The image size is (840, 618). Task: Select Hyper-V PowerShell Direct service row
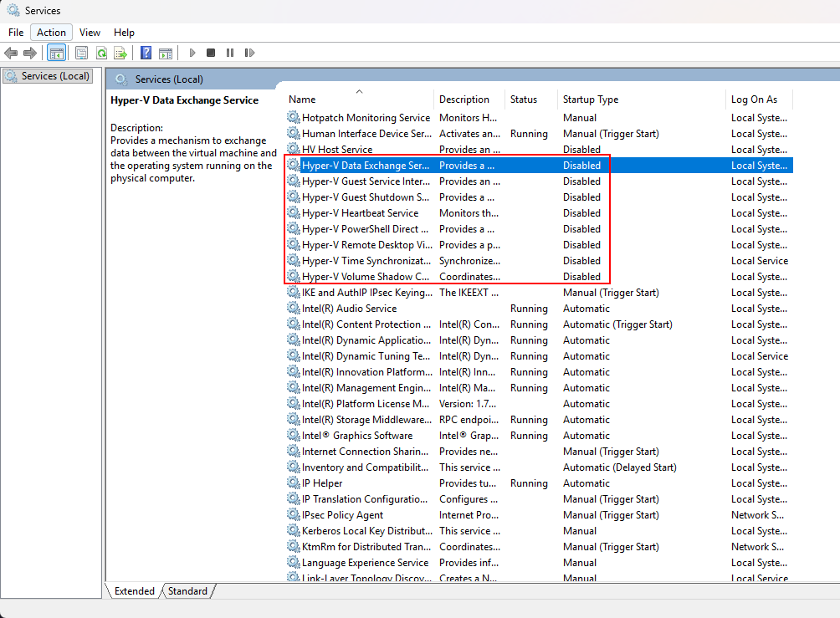coord(539,228)
